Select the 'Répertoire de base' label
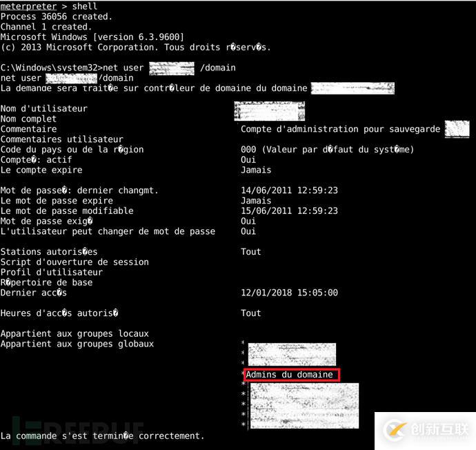The height and width of the screenshot is (450, 476). pyautogui.click(x=46, y=282)
